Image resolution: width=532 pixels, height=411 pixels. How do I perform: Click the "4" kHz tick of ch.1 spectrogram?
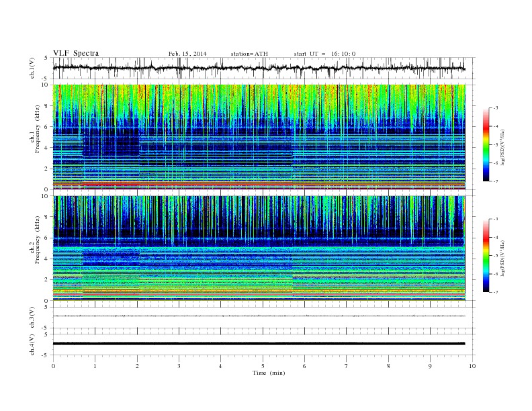[x=46, y=148]
